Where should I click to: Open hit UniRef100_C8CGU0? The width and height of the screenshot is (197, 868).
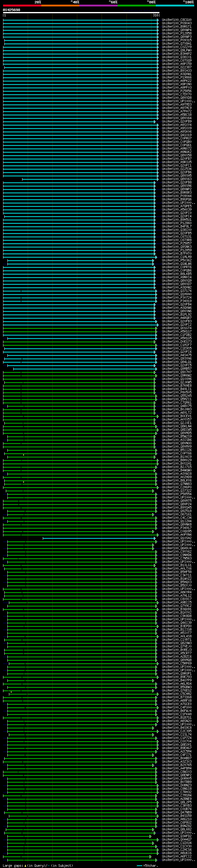(176, 20)
